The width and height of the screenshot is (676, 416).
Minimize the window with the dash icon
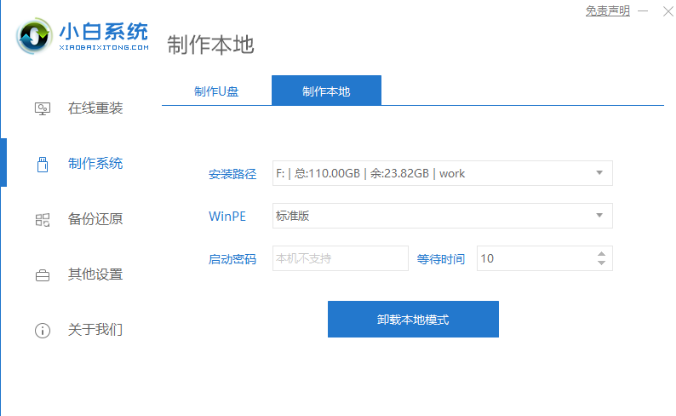(642, 11)
